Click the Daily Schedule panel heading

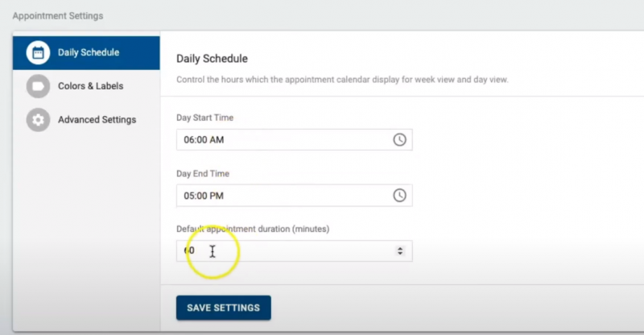[212, 59]
